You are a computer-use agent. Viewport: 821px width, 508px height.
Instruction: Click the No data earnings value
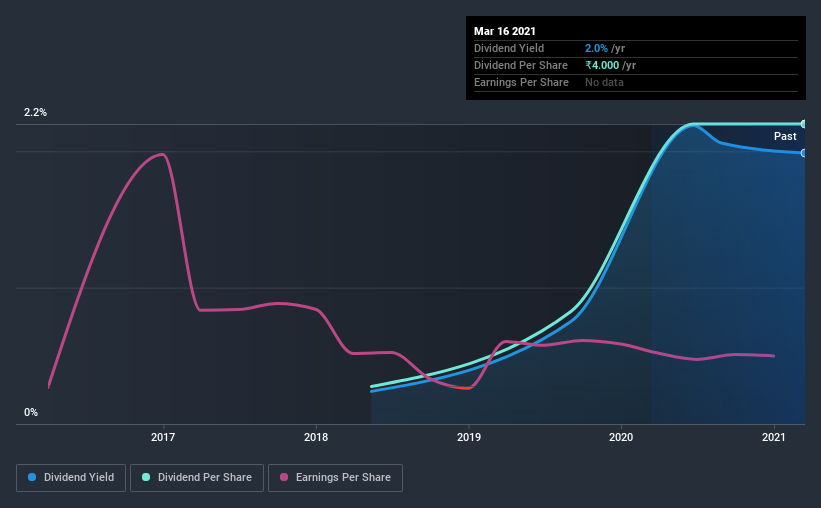[604, 82]
